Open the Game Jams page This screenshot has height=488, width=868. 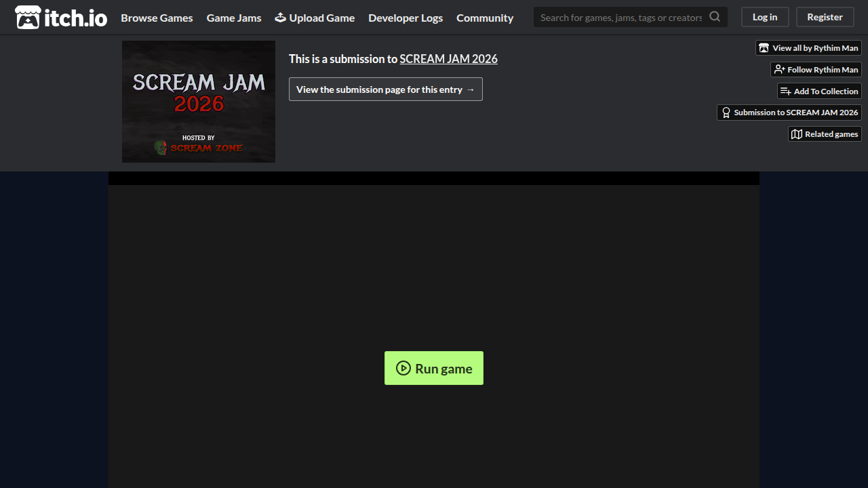click(234, 18)
